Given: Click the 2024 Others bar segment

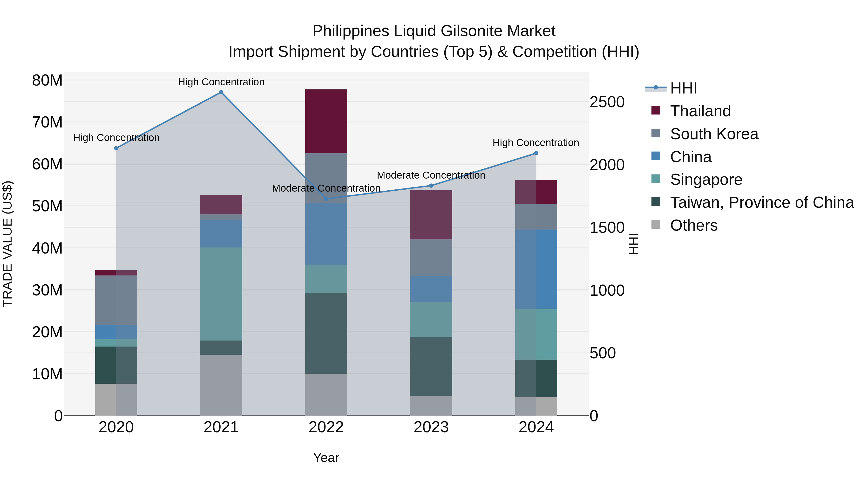Looking at the screenshot, I should coord(536,407).
